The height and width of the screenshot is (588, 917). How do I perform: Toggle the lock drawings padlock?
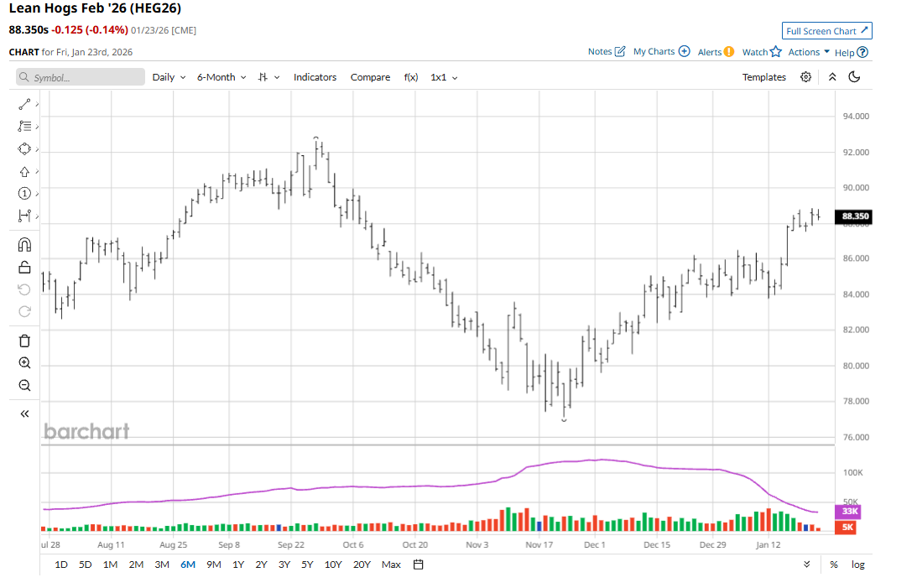[x=24, y=267]
